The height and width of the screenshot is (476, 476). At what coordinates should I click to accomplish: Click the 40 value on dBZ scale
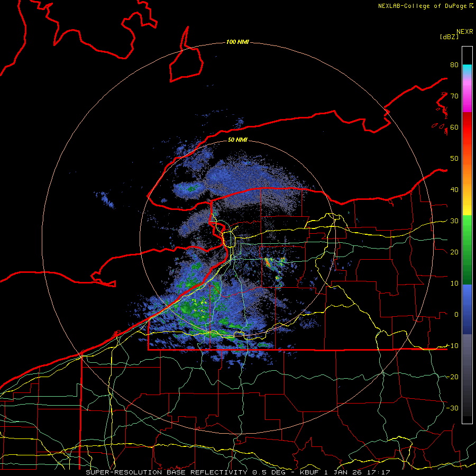[454, 190]
